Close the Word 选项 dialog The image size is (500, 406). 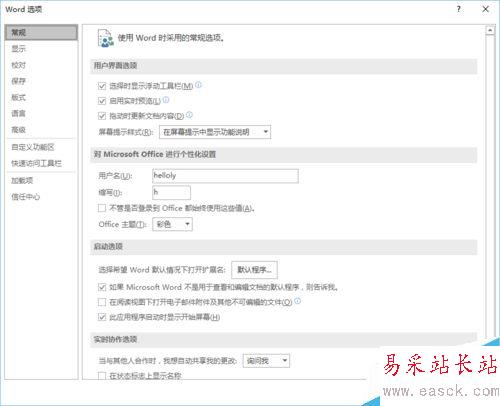click(486, 9)
